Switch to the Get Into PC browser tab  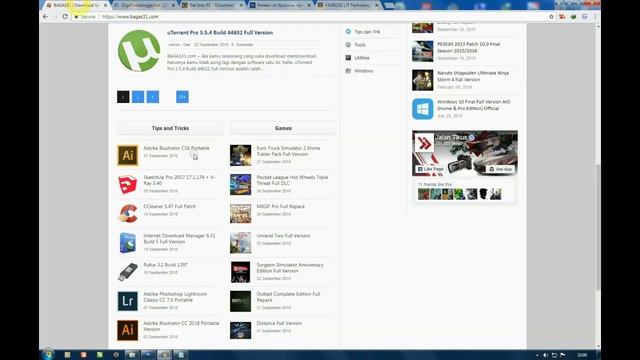tap(211, 5)
